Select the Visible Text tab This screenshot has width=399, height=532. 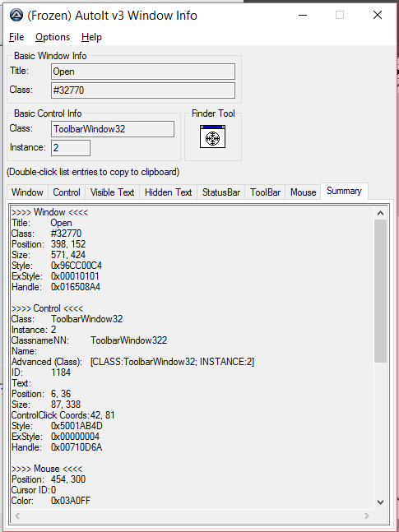point(113,192)
